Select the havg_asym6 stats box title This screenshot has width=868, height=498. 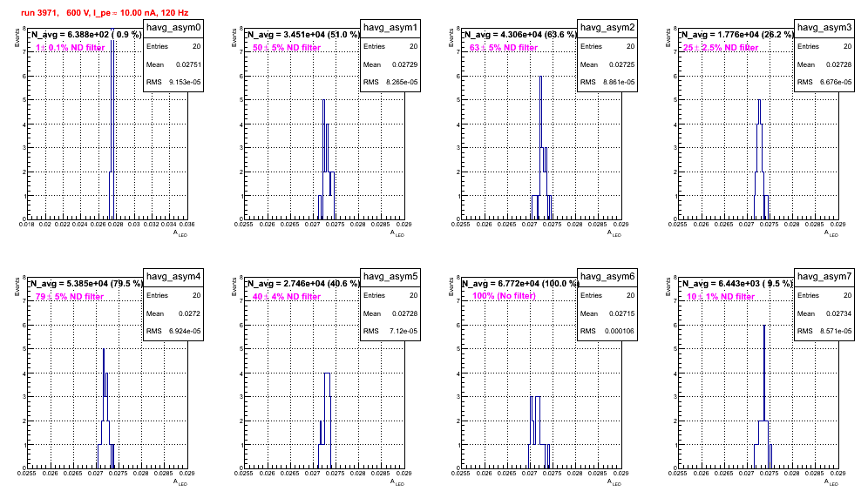pyautogui.click(x=607, y=276)
